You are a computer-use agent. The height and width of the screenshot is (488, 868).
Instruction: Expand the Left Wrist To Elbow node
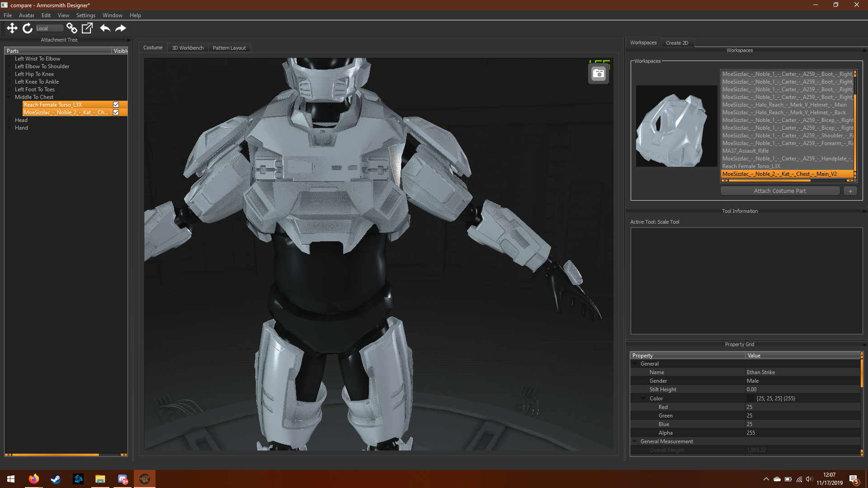[x=9, y=59]
